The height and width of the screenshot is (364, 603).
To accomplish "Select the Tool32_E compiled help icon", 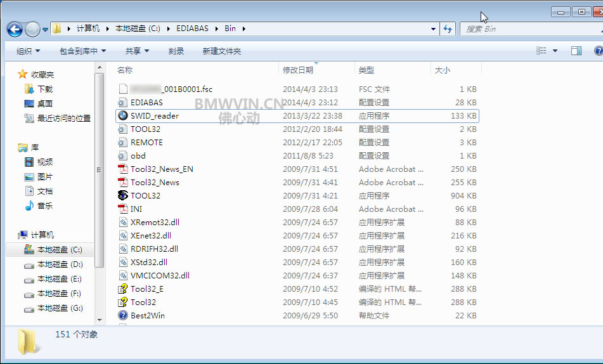I will [122, 289].
